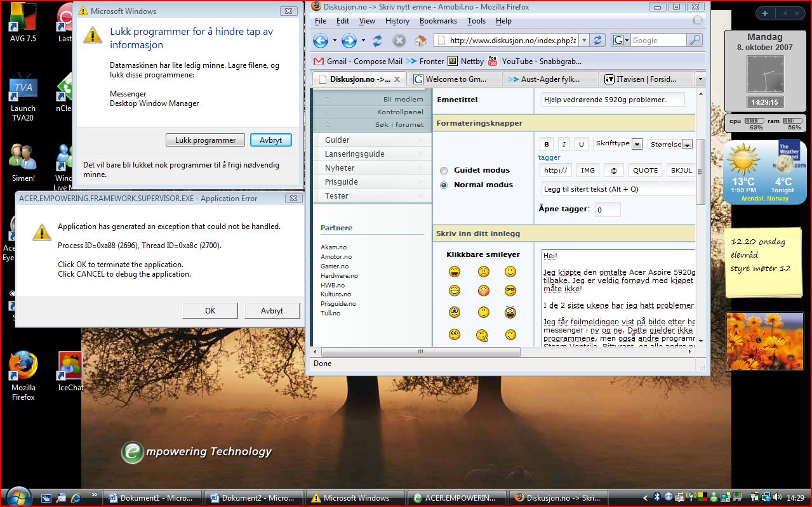Open AVG 7.5 desktop shortcut
The height and width of the screenshot is (507, 812).
click(x=23, y=23)
